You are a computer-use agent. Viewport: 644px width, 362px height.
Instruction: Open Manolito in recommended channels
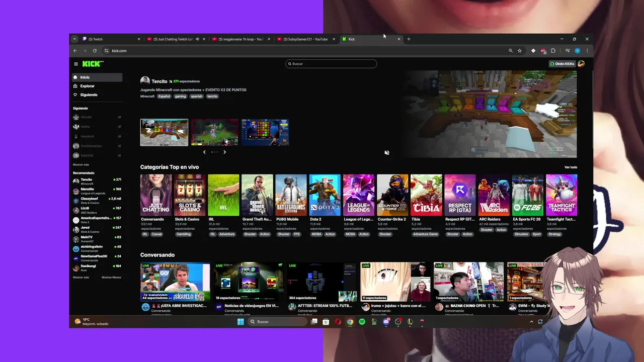point(97,191)
